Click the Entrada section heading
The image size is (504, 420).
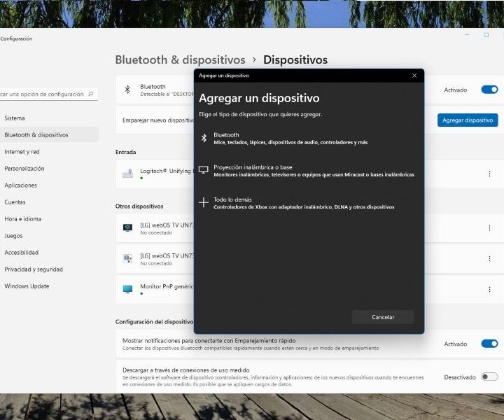[126, 152]
